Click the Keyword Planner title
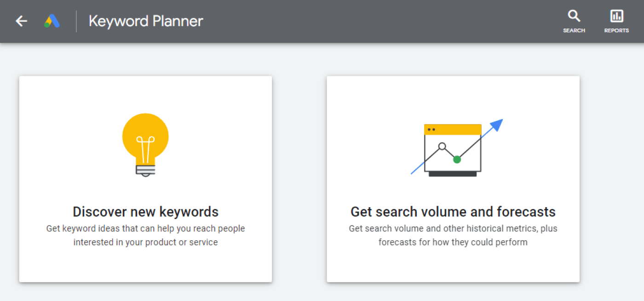The image size is (644, 301). pyautogui.click(x=145, y=21)
